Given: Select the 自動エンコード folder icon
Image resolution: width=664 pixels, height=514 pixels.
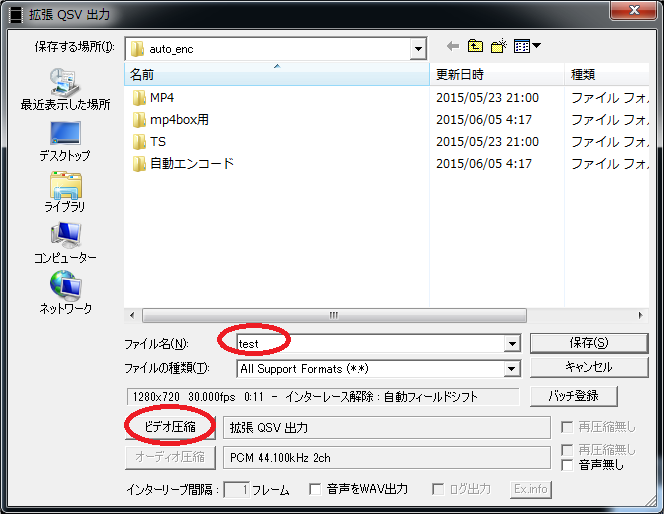Looking at the screenshot, I should pos(139,164).
